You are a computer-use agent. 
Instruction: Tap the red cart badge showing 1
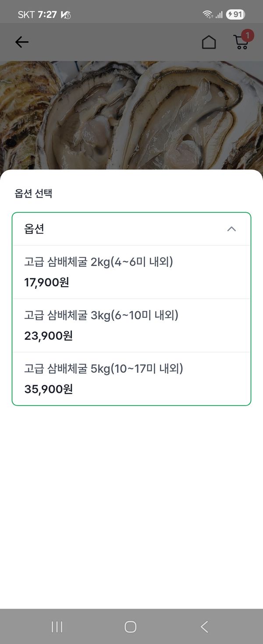click(x=248, y=35)
